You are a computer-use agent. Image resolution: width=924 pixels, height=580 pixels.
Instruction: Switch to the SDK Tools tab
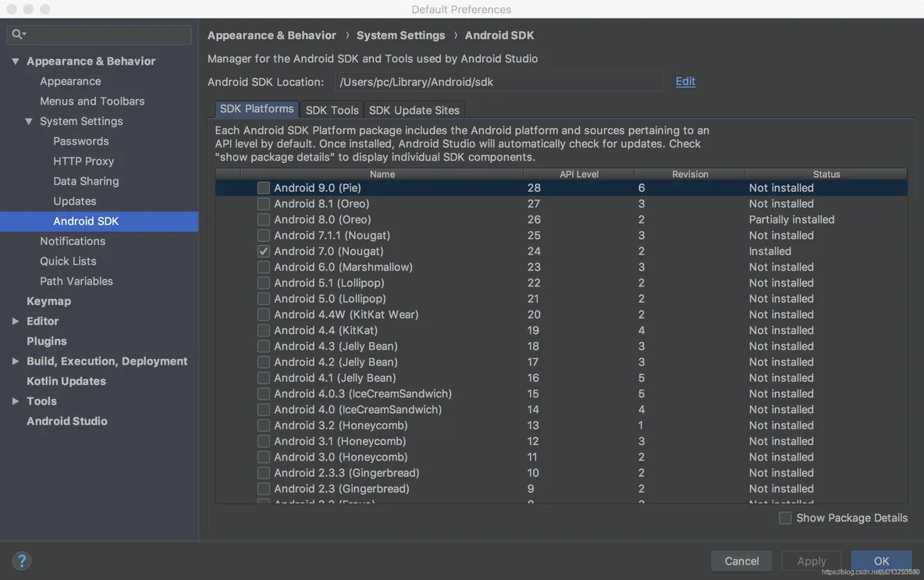tap(332, 110)
